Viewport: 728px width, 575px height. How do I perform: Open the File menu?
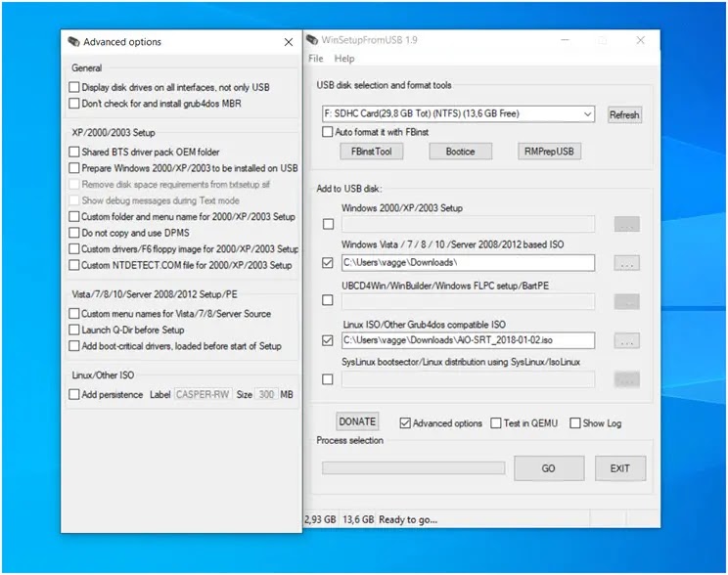click(316, 59)
